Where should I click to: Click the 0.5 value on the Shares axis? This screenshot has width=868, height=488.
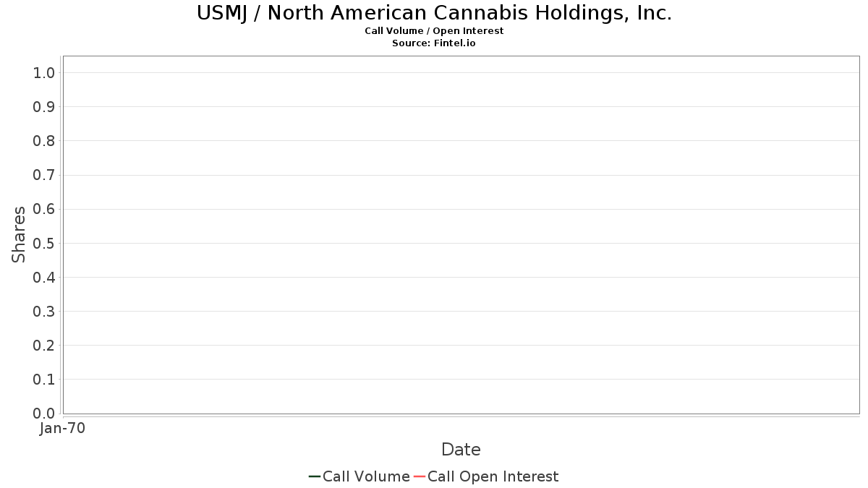tap(44, 243)
